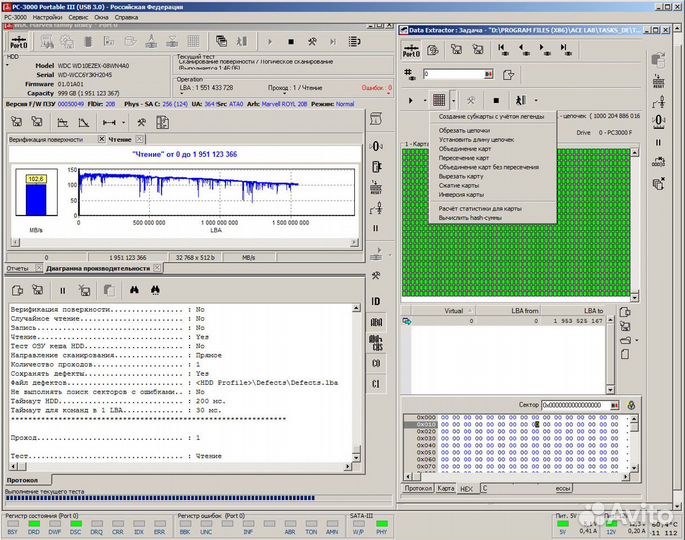Click the stop button in Data Extractor toolbar
The width and height of the screenshot is (685, 540).
pyautogui.click(x=496, y=100)
